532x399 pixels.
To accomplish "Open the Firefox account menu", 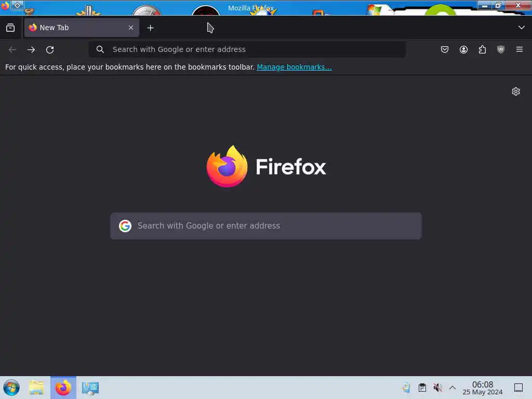I will [463, 49].
